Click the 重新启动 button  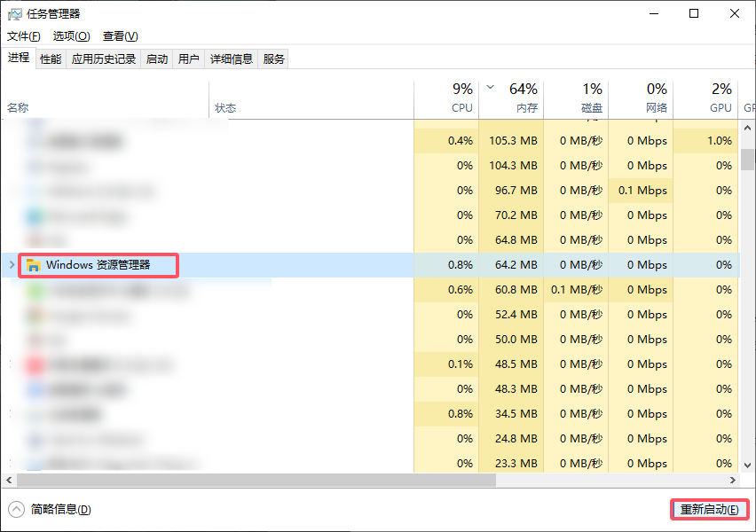710,509
